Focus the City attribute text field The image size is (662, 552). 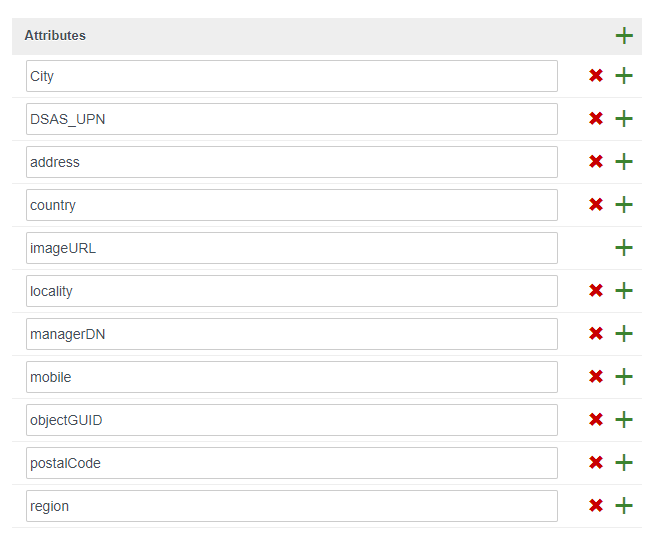pyautogui.click(x=291, y=76)
